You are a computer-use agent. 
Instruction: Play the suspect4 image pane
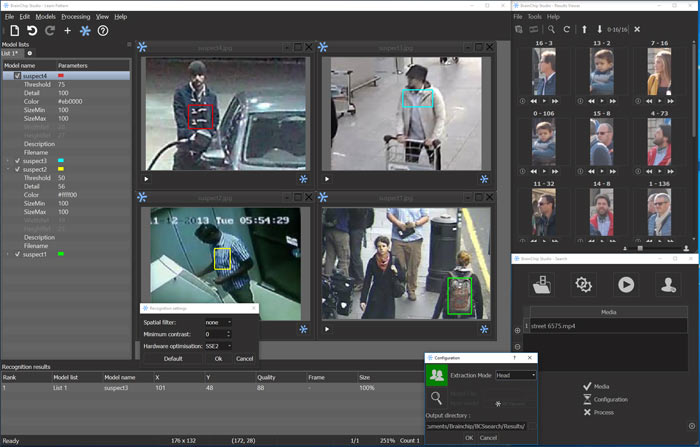point(146,179)
